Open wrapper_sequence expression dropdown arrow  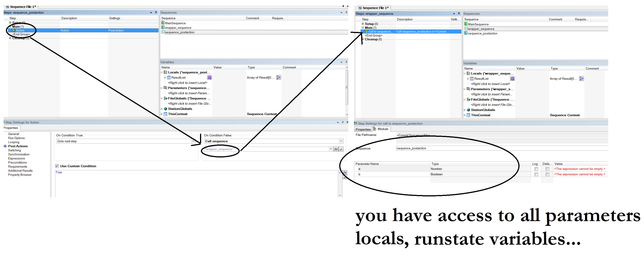[x=331, y=149]
